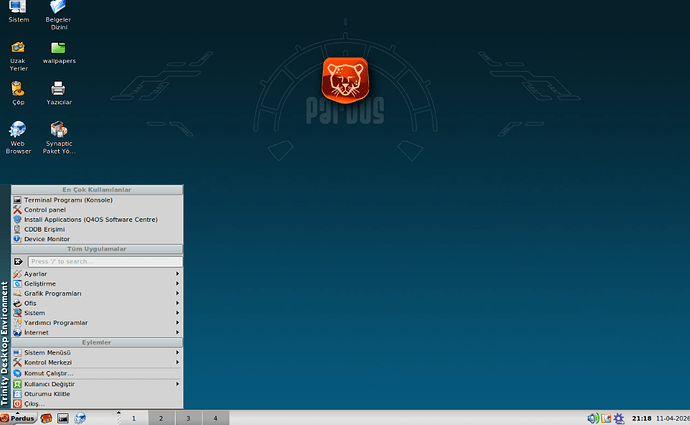690x425 pixels.
Task: Open the terminal icon in the taskbar panel
Action: click(62, 418)
